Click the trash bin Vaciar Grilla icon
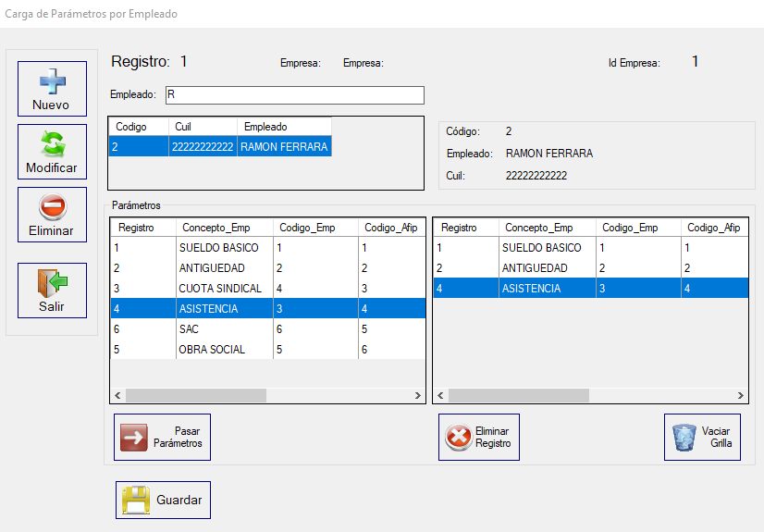 point(684,438)
